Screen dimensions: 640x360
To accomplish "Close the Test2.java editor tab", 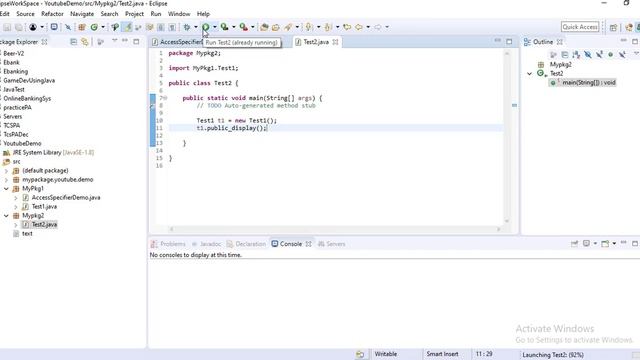I will [x=335, y=42].
